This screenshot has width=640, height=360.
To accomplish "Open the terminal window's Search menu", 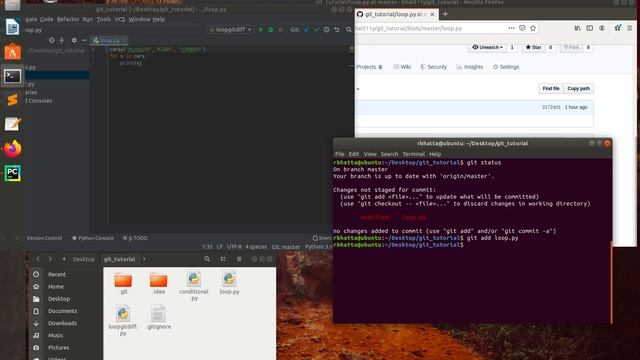I will pyautogui.click(x=389, y=154).
